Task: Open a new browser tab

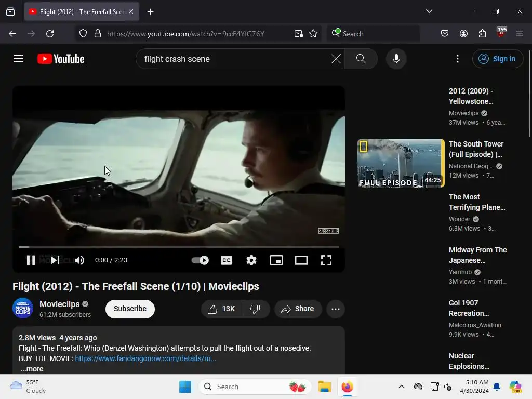Action: 150,12
